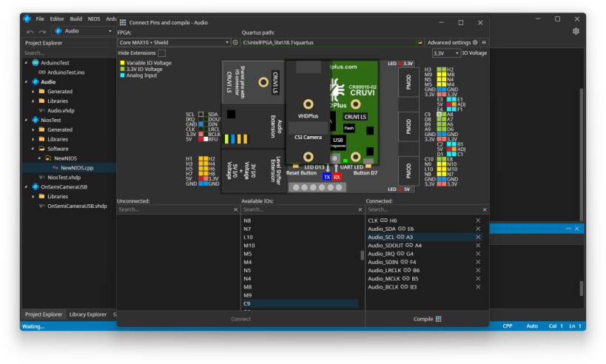This screenshot has width=606, height=364.
Task: Close the blue-titled panel behind the dialog
Action: point(576,229)
